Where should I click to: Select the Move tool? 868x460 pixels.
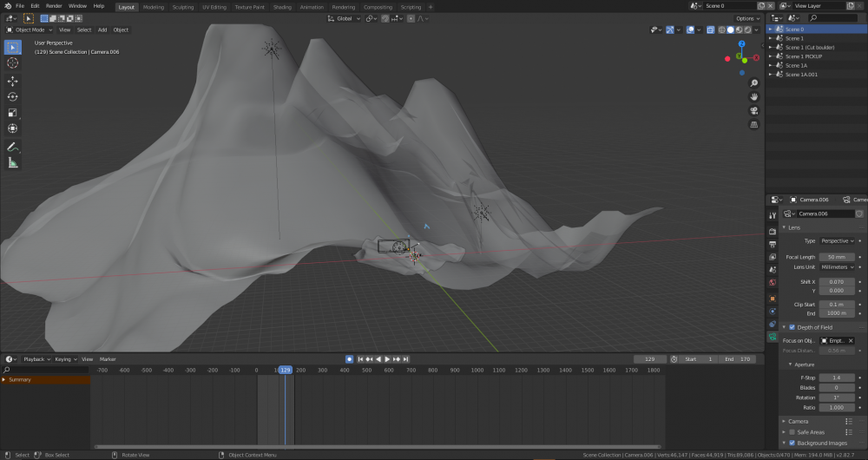[x=13, y=82]
